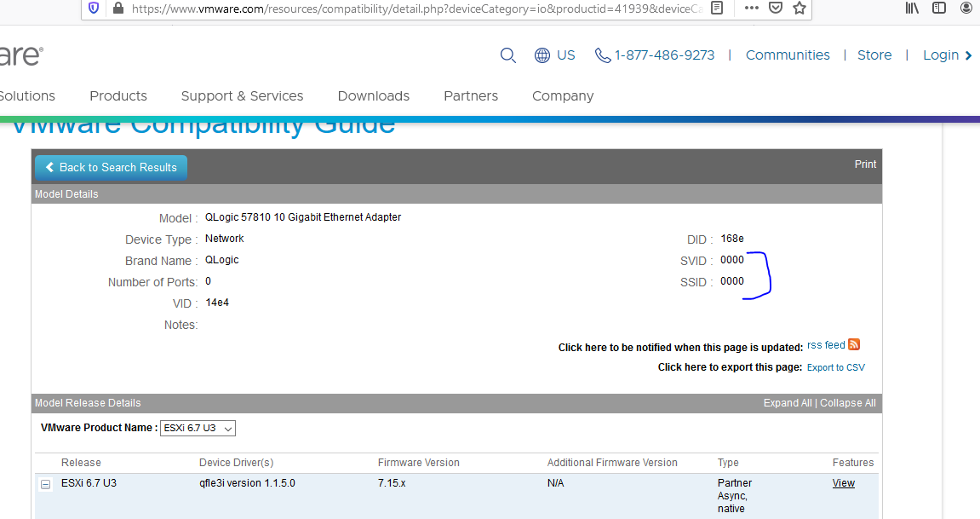
Task: Click the page actions ellipsis in address bar
Action: click(750, 8)
